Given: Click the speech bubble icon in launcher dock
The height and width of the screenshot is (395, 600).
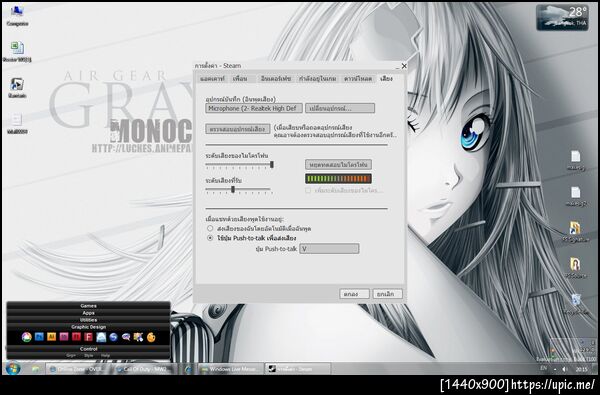Looking at the screenshot, I should (x=126, y=337).
